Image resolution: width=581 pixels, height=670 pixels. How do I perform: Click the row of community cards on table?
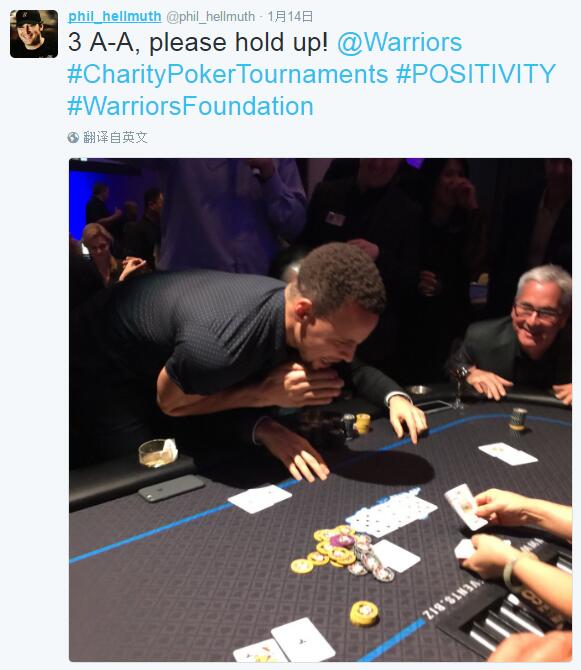point(391,515)
